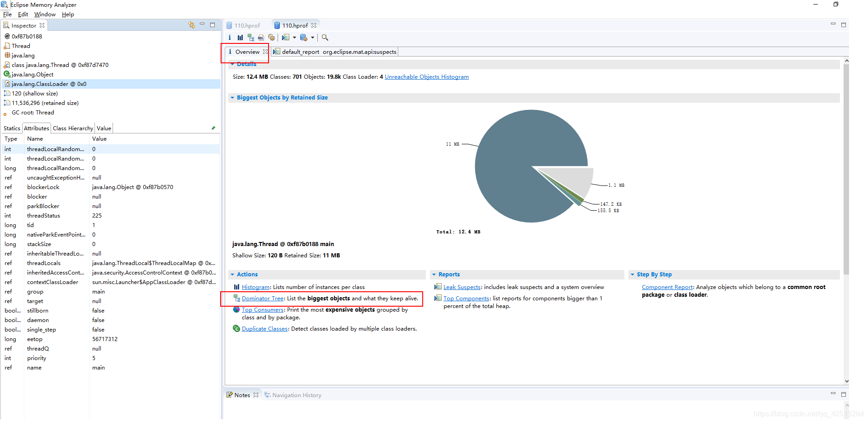Screen dimensions: 868x422
Task: Switch to the Navigation History tab
Action: (292, 395)
